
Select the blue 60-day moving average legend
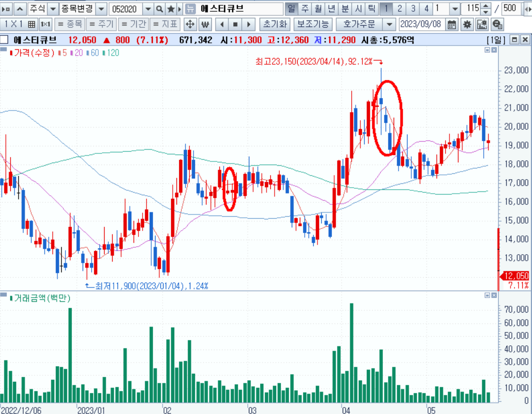pyautogui.click(x=93, y=53)
